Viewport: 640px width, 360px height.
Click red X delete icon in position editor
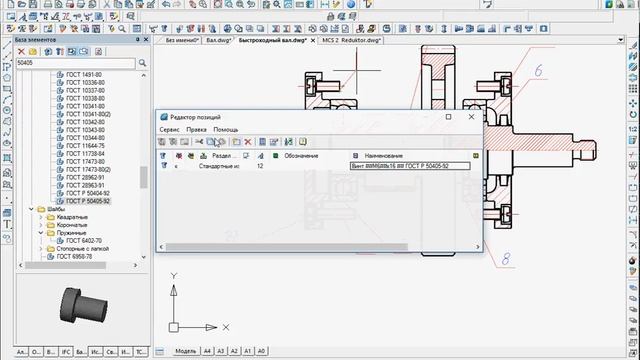(248, 142)
